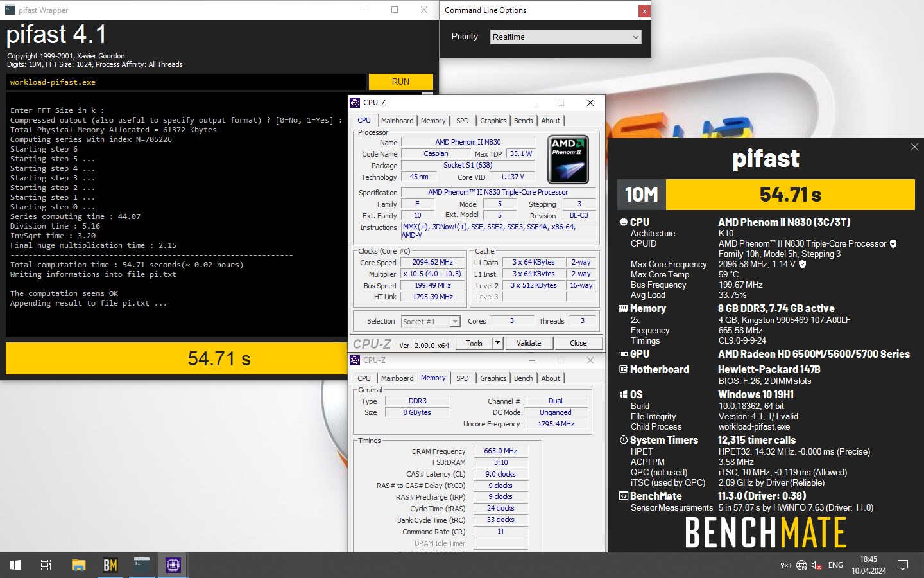
Task: Click the verified shield next to CPUID
Action: pos(893,243)
